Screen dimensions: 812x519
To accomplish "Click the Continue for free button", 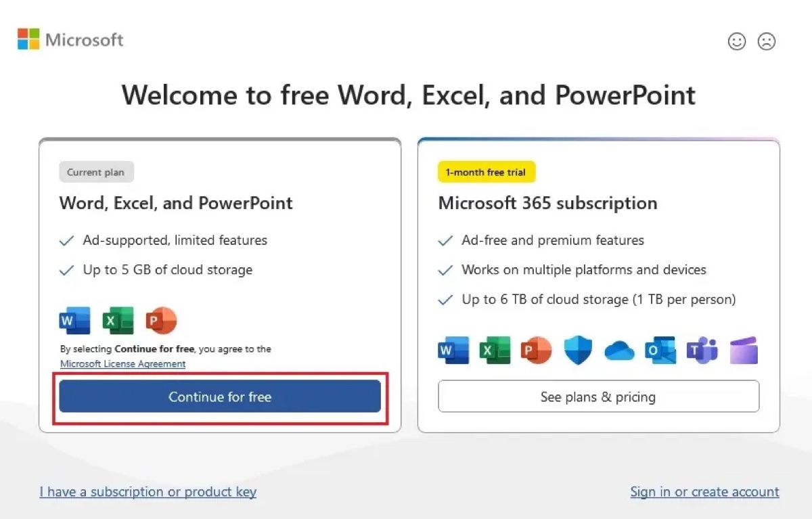I will pyautogui.click(x=219, y=397).
